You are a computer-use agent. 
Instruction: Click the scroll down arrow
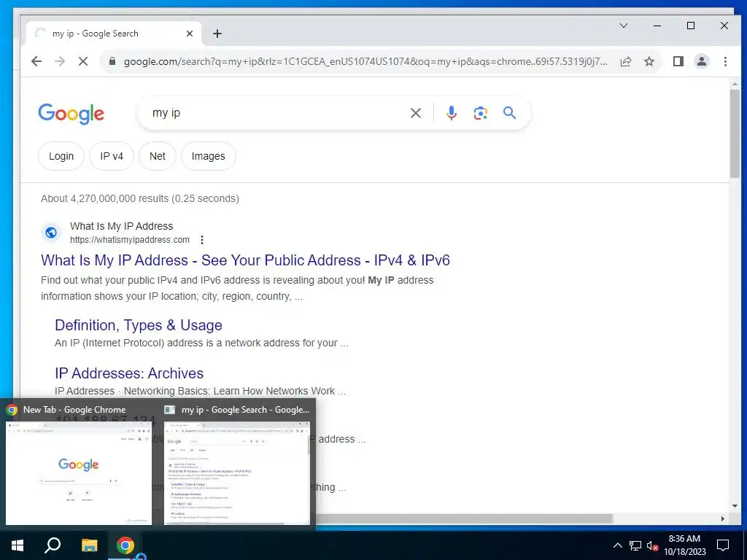coord(735,506)
